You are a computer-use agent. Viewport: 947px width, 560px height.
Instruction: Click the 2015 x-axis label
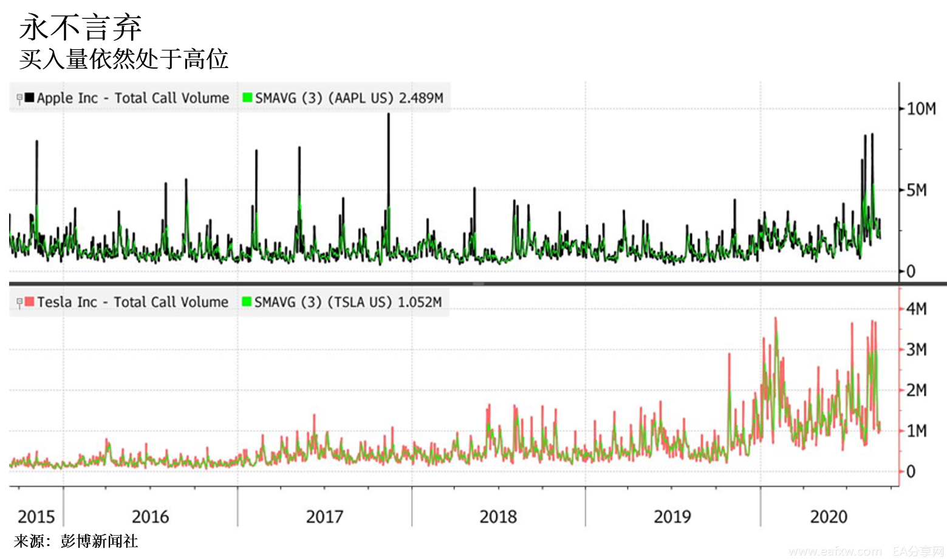click(36, 517)
